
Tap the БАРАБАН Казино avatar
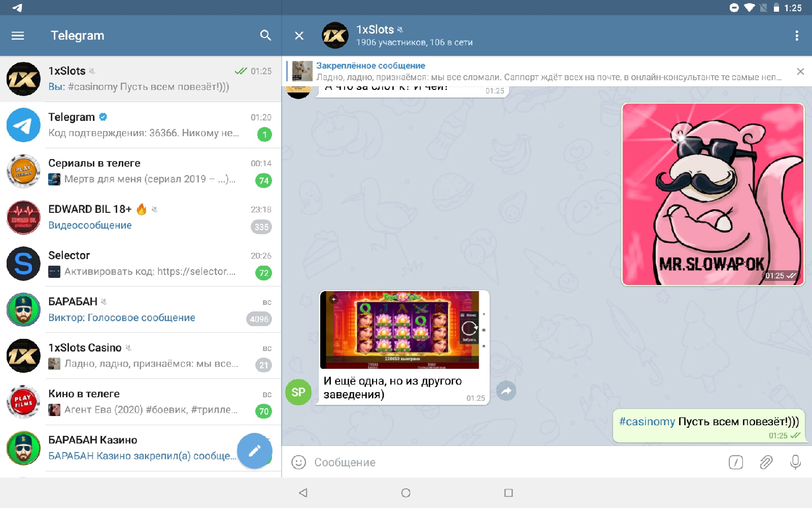click(x=23, y=449)
